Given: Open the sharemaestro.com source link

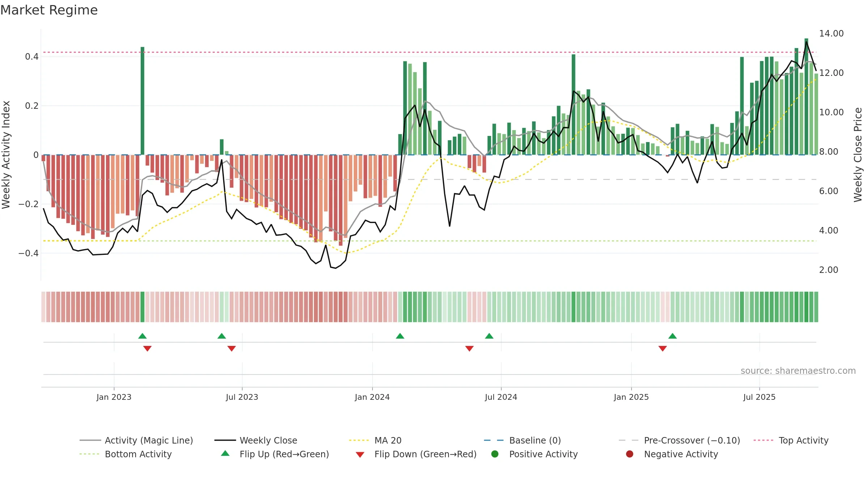Looking at the screenshot, I should pos(798,371).
